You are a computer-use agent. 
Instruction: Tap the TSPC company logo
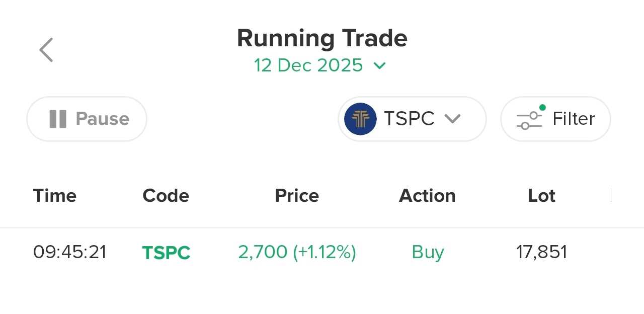(360, 119)
